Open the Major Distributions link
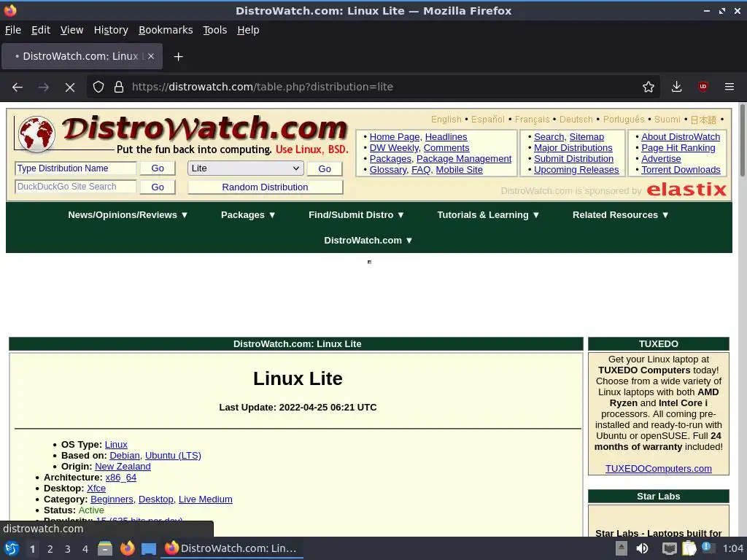Image resolution: width=747 pixels, height=560 pixels. [x=573, y=148]
